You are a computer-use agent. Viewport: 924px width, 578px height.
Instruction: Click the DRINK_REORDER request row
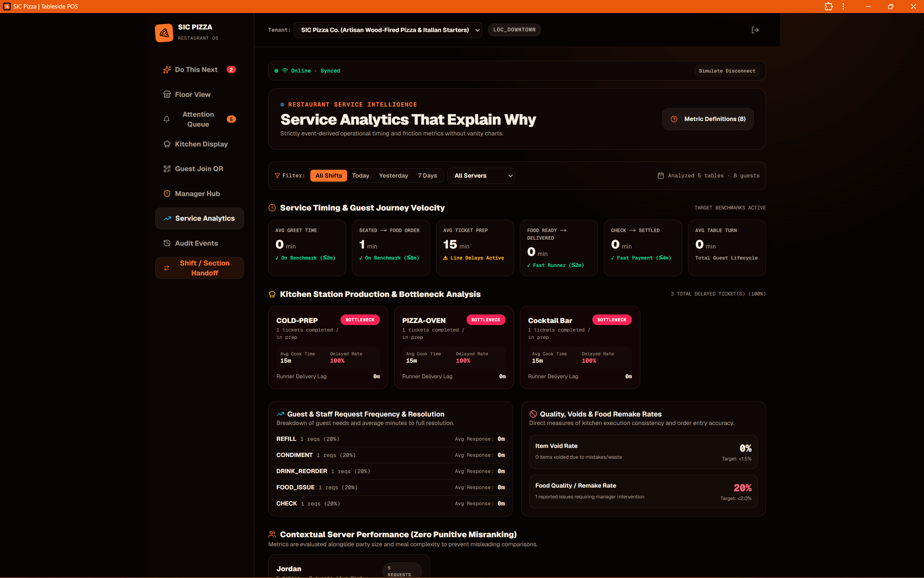390,471
